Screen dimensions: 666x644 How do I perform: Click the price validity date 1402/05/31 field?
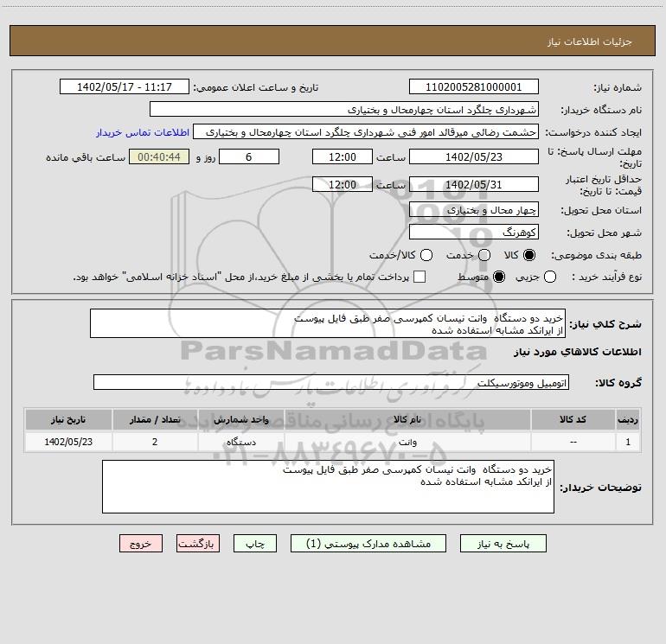(474, 184)
